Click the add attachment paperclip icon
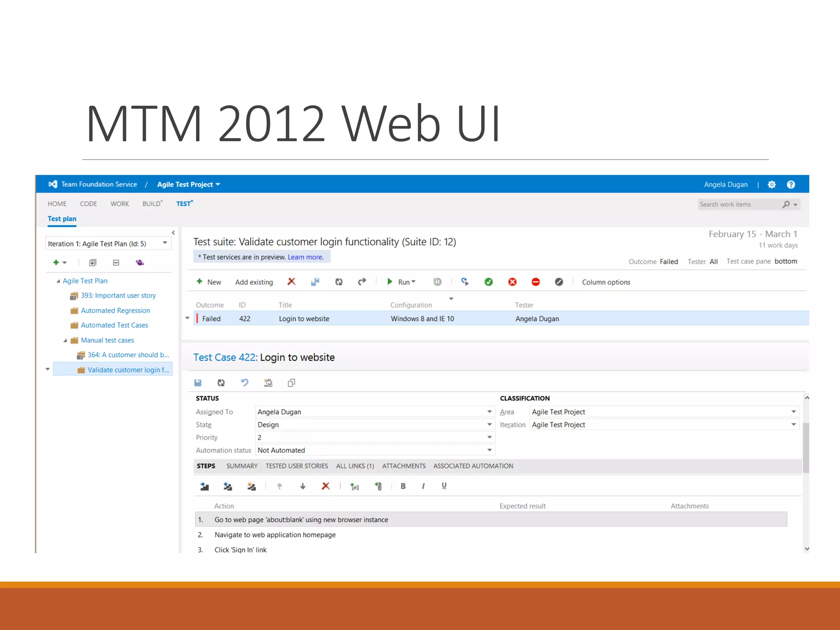840x630 pixels. (378, 486)
